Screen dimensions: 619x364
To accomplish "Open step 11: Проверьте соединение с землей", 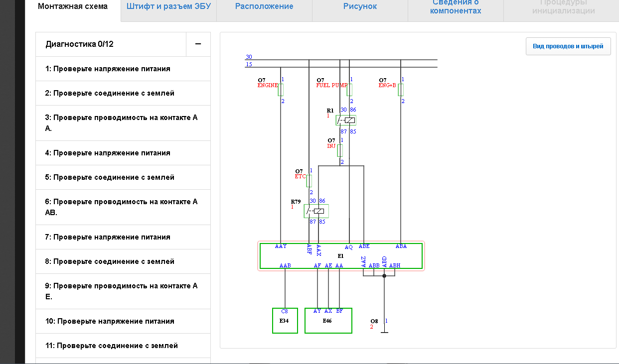I will point(123,346).
